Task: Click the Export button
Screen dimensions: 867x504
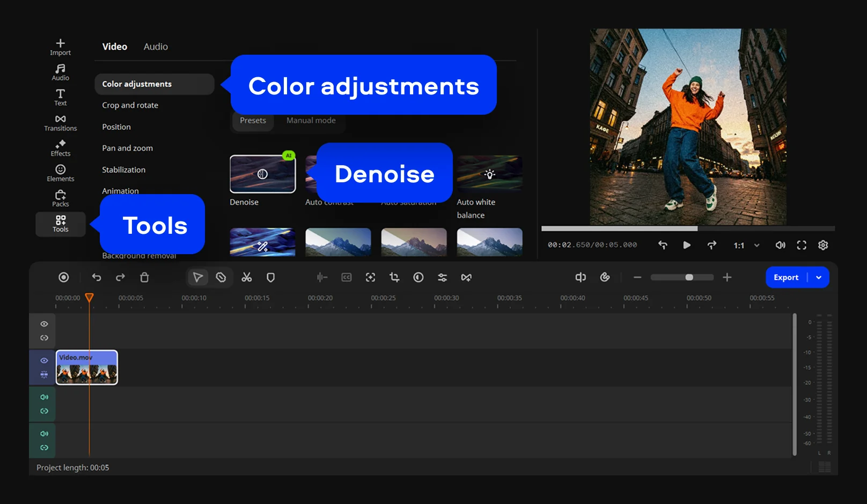Action: coord(786,277)
